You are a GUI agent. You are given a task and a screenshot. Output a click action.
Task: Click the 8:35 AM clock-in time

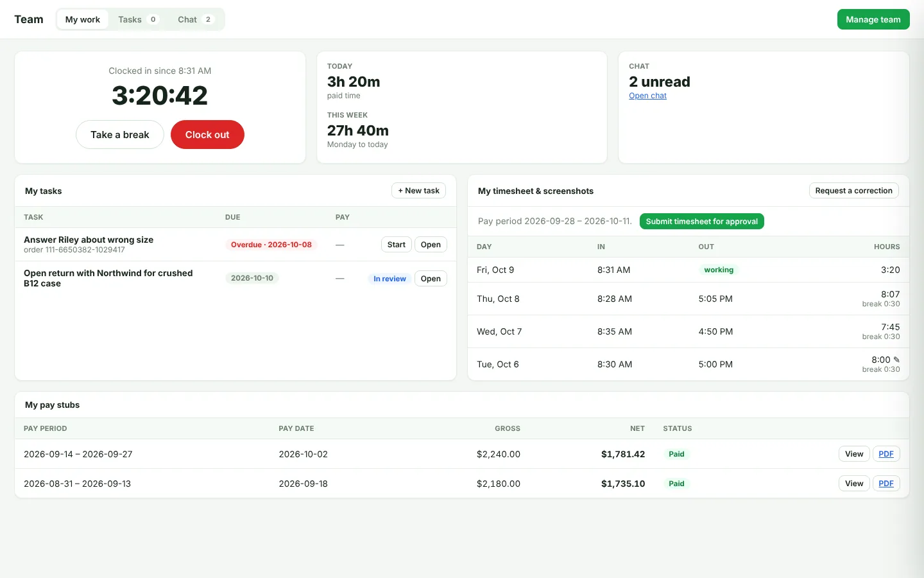coord(615,331)
